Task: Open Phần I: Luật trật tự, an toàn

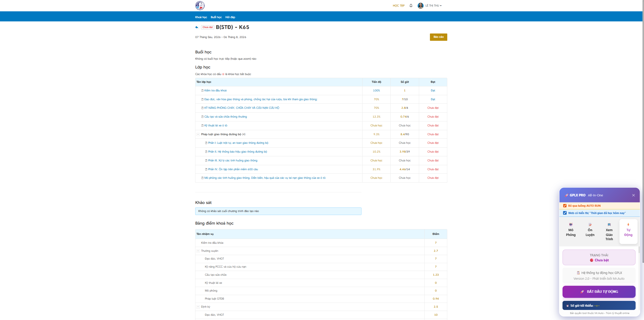Action: click(x=238, y=143)
